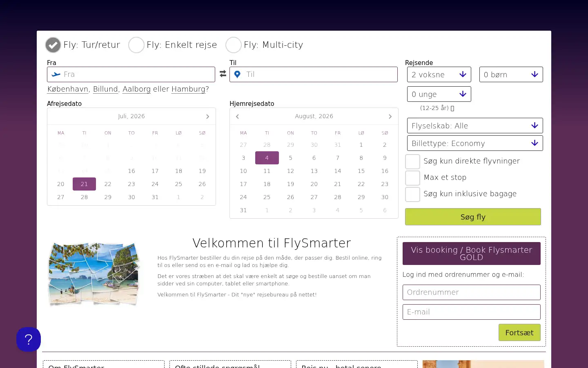Choose Billund as departure suggestion
Screen dimensions: 588x368
coord(105,89)
